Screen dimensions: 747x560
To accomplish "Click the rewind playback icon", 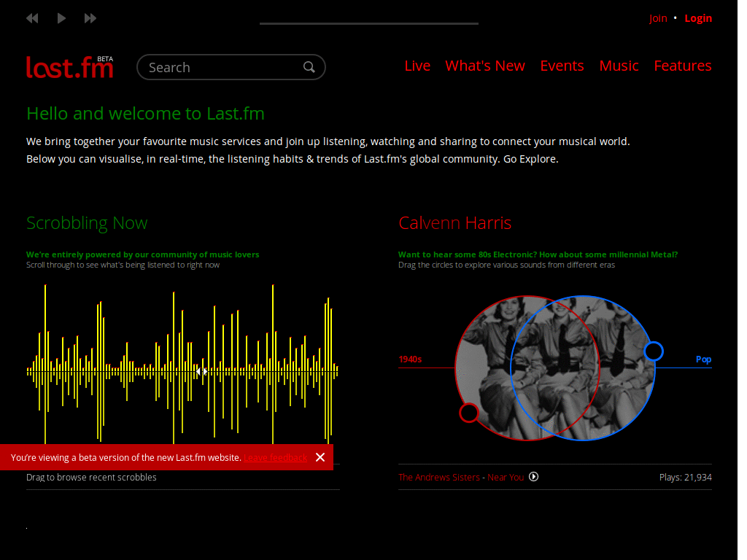I will (x=32, y=18).
